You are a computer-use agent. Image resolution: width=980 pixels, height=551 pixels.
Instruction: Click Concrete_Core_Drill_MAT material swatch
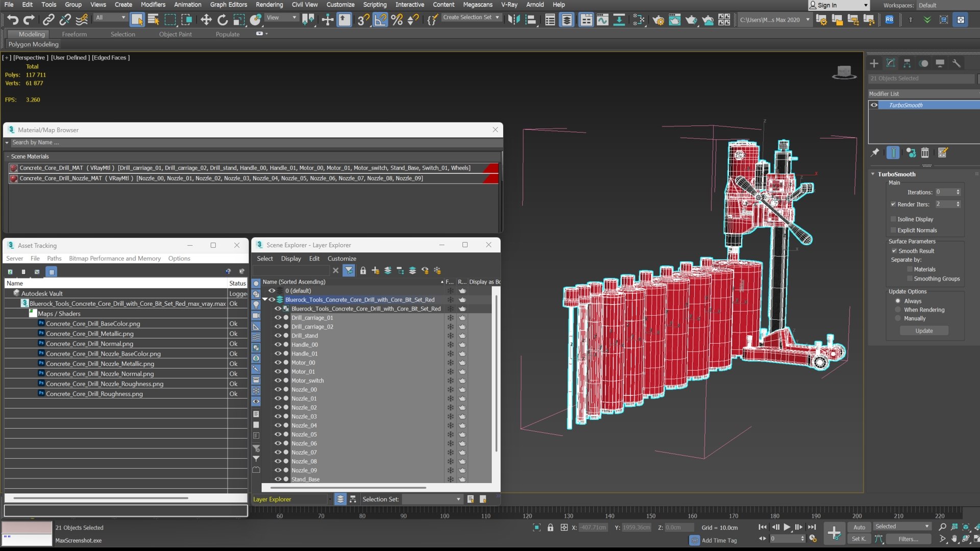click(x=14, y=168)
